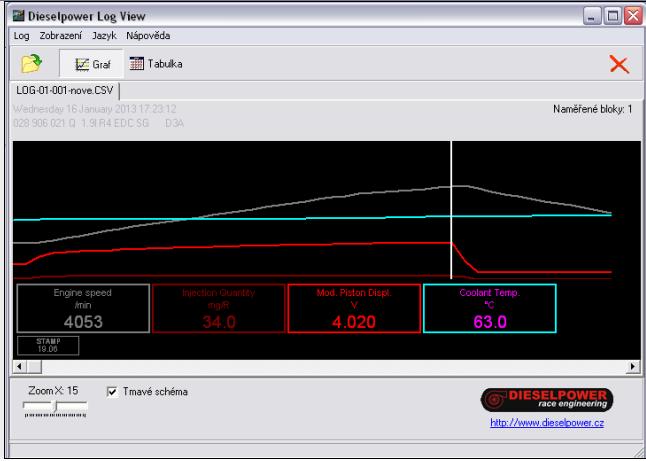The image size is (646, 461).
Task: Open the Jazyk menu
Action: pyautogui.click(x=104, y=36)
